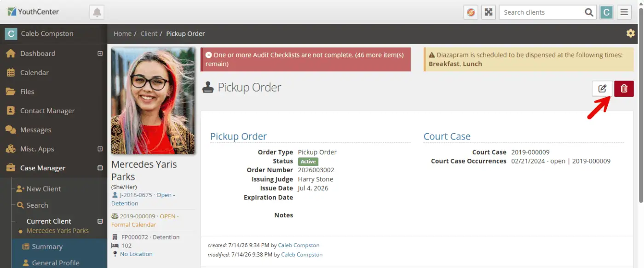
Task: Open case 2019-000009 Formal Calendar link
Action: [x=145, y=220]
